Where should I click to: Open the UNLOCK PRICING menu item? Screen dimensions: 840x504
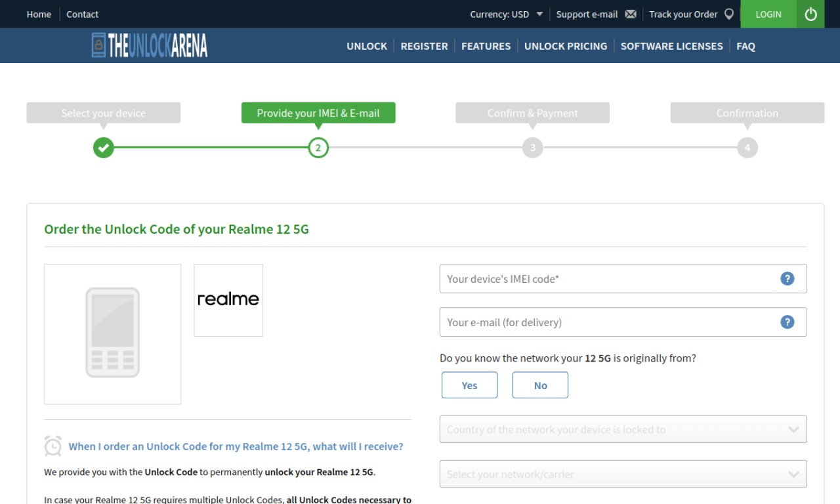pos(566,46)
